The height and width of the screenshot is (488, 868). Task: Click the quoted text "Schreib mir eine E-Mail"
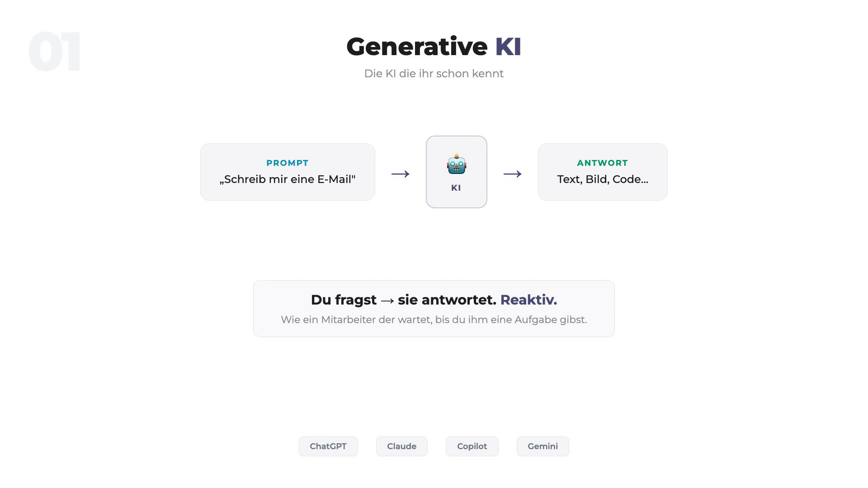click(x=288, y=179)
